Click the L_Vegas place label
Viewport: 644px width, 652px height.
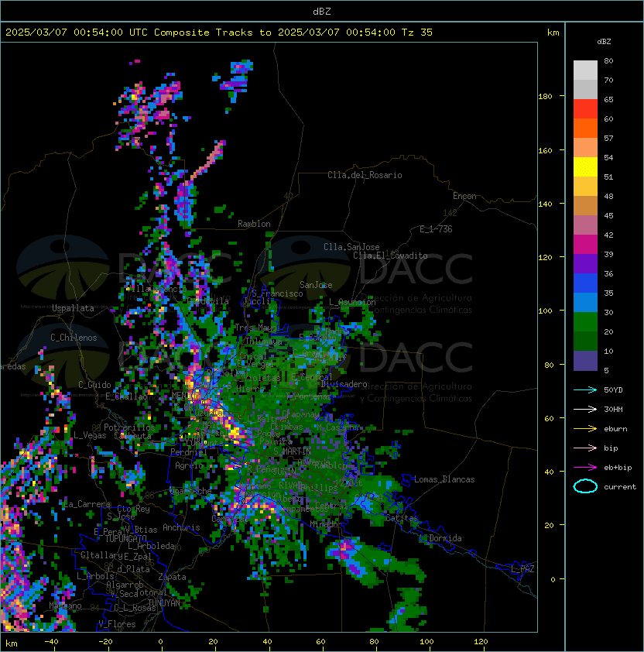click(x=90, y=435)
